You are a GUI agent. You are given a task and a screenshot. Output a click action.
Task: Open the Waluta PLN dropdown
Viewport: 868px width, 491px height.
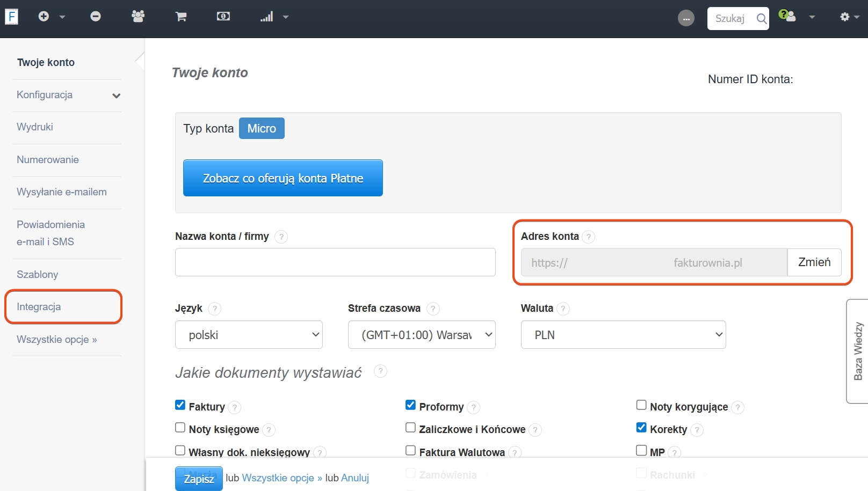(623, 335)
